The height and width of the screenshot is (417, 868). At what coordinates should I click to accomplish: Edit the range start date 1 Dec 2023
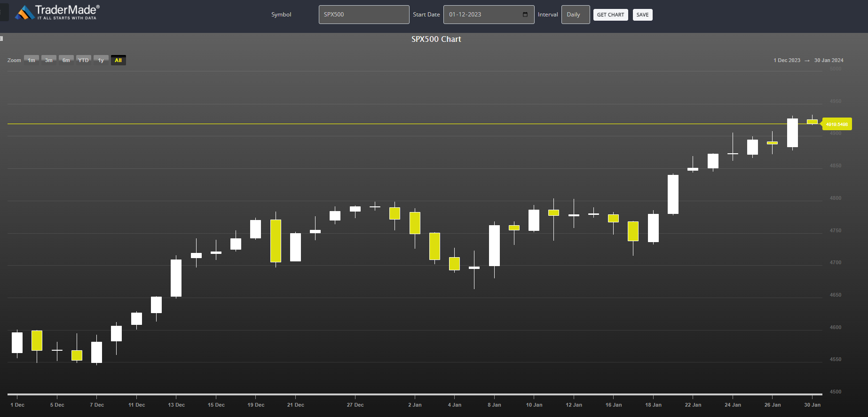(x=787, y=60)
